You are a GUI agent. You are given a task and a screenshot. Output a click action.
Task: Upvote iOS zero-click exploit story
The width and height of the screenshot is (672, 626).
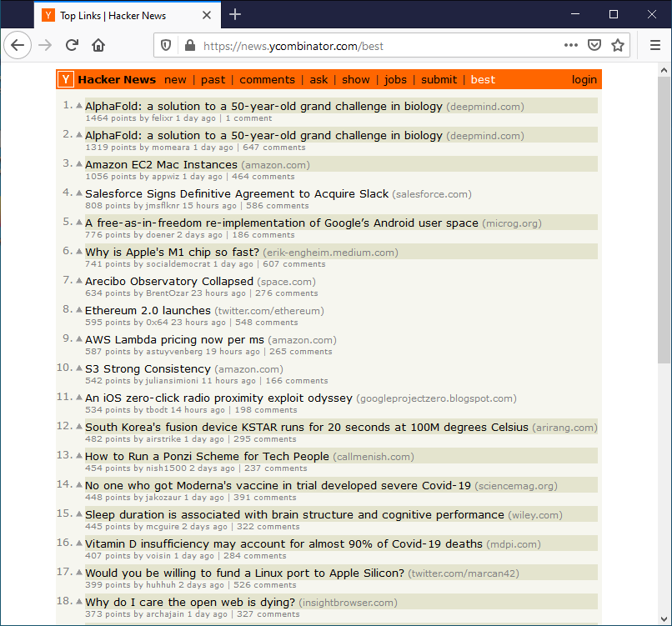[79, 397]
